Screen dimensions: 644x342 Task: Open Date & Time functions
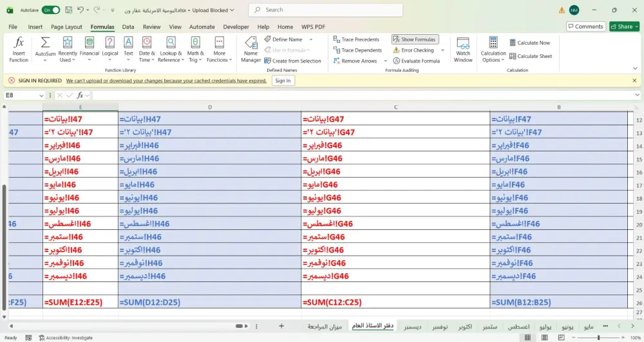[147, 49]
